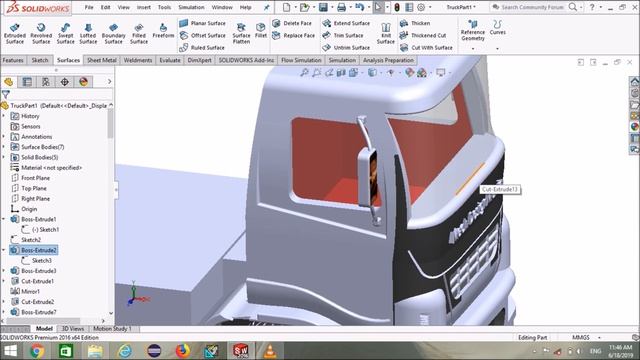Activate the Knit Surface tool

(x=385, y=33)
